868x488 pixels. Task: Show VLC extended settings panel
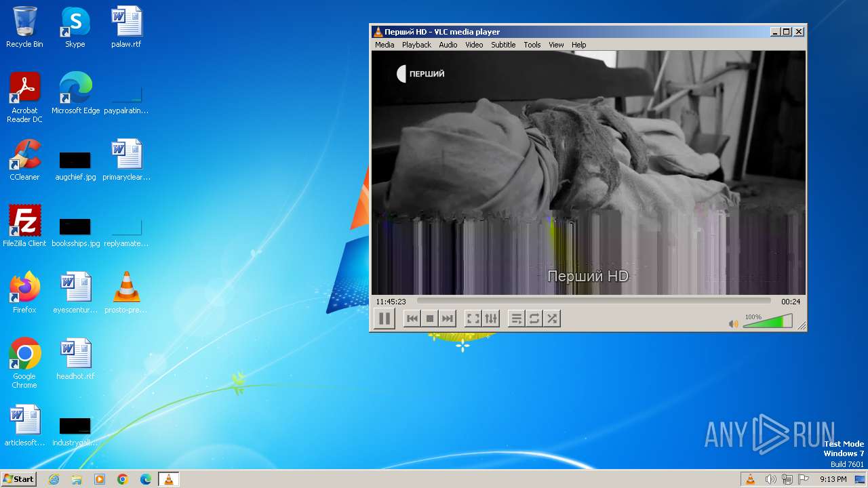(491, 319)
